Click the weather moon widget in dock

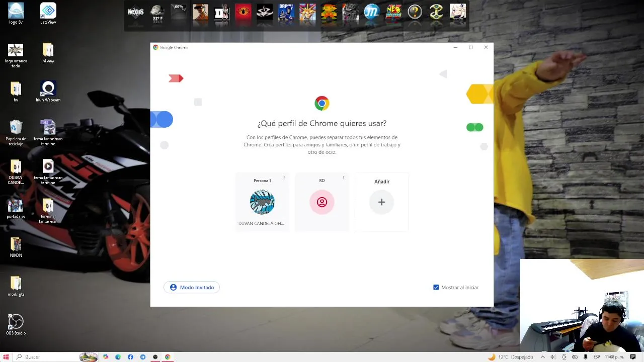[157, 12]
